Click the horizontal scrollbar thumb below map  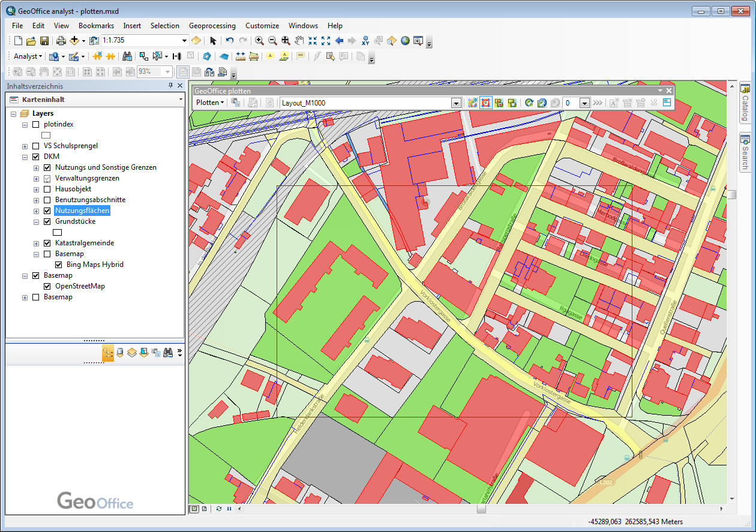[x=481, y=509]
